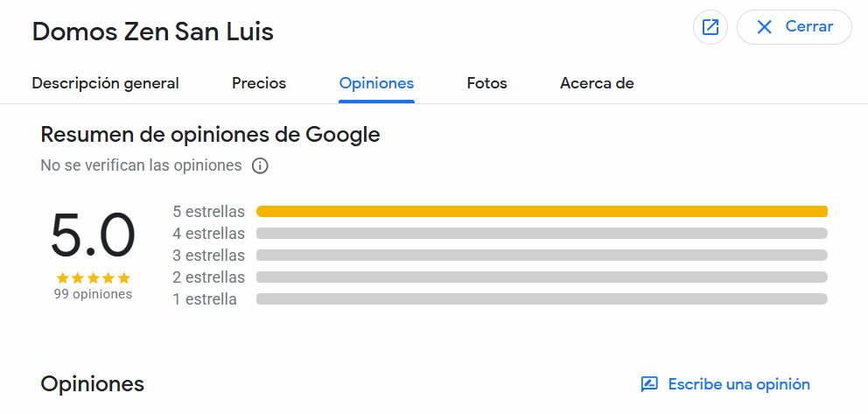
Task: Click the Domos Zen San Luis title
Action: coord(153,32)
